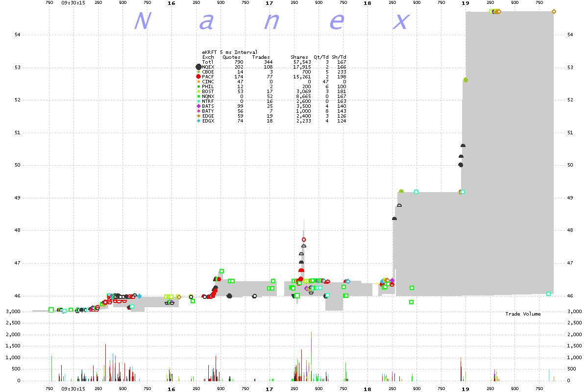The height and width of the screenshot is (392, 588).
Task: Click the '09:30:15' label on the top time axis
Action: click(73, 3)
